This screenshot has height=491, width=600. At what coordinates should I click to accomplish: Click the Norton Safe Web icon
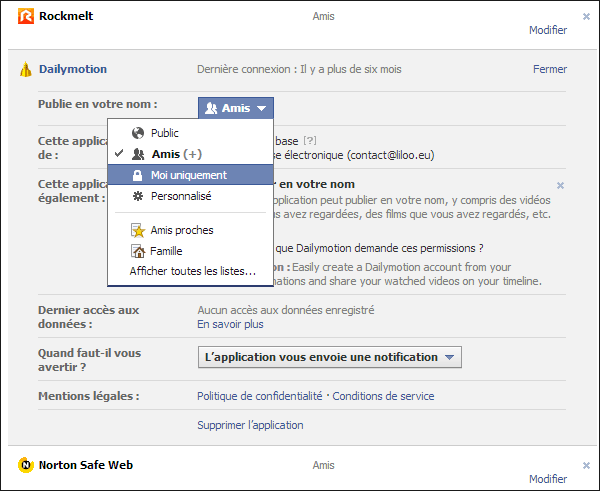click(x=26, y=465)
